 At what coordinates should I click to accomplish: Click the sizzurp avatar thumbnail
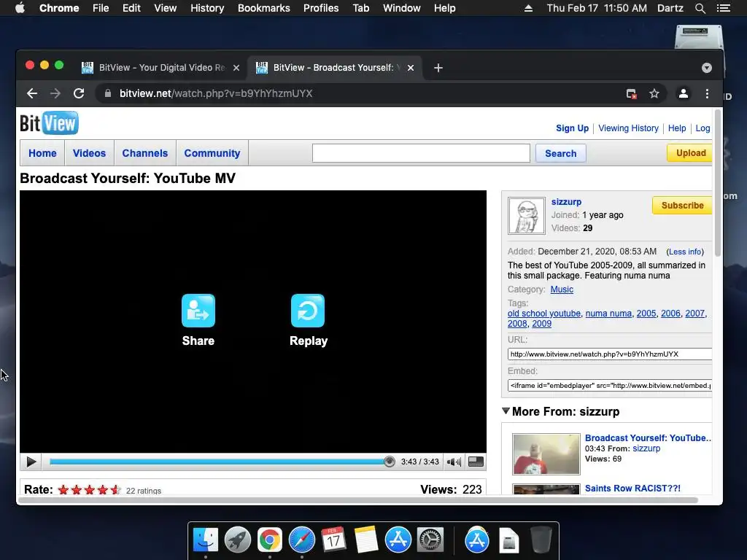tap(527, 216)
